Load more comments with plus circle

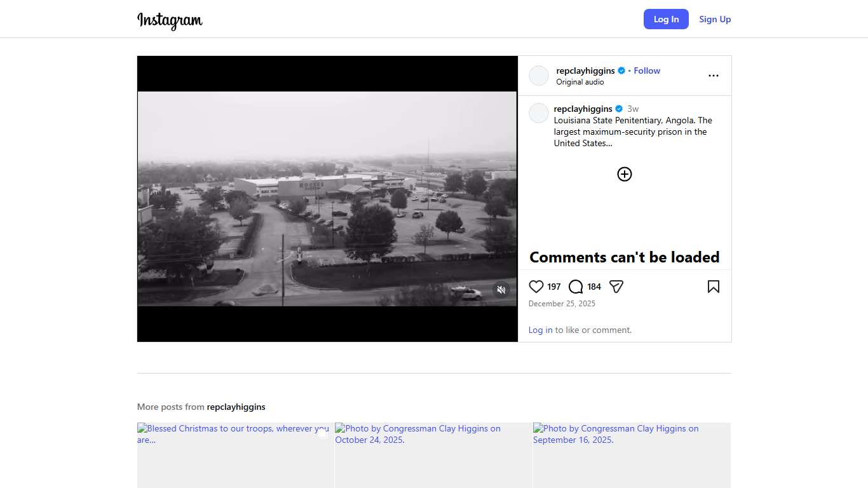624,174
